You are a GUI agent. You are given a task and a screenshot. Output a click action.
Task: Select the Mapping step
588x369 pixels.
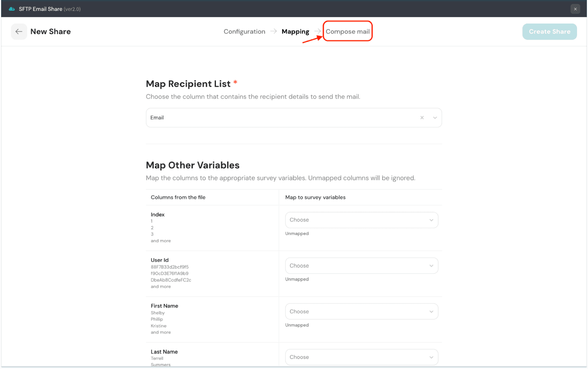[295, 32]
